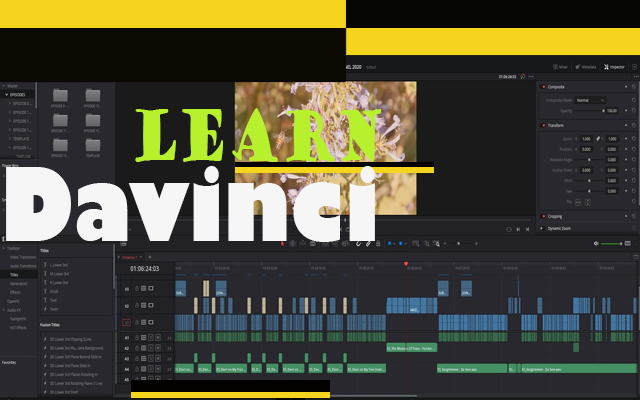Toggle Linked Selection chain icon
This screenshot has height=400, width=640.
tap(368, 244)
